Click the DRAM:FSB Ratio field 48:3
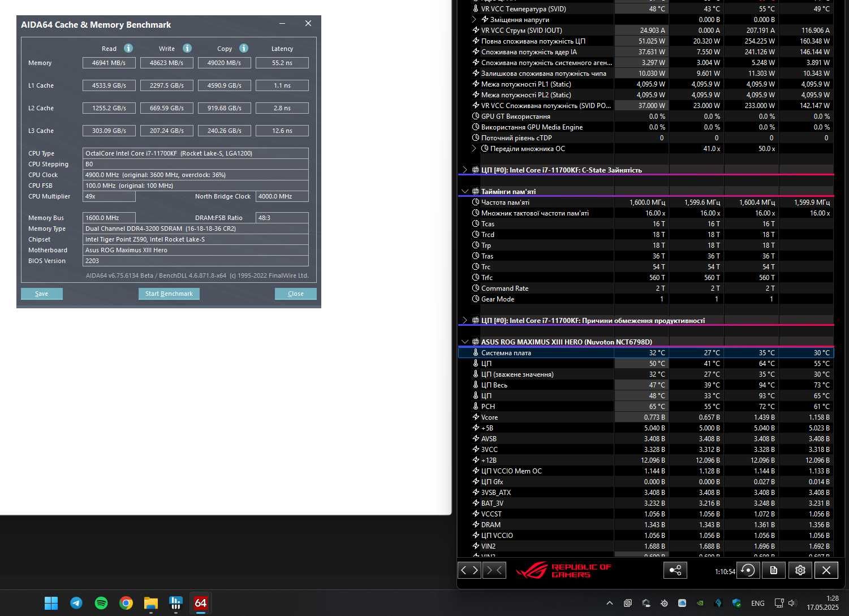Screen dimensions: 849x616 coord(282,218)
